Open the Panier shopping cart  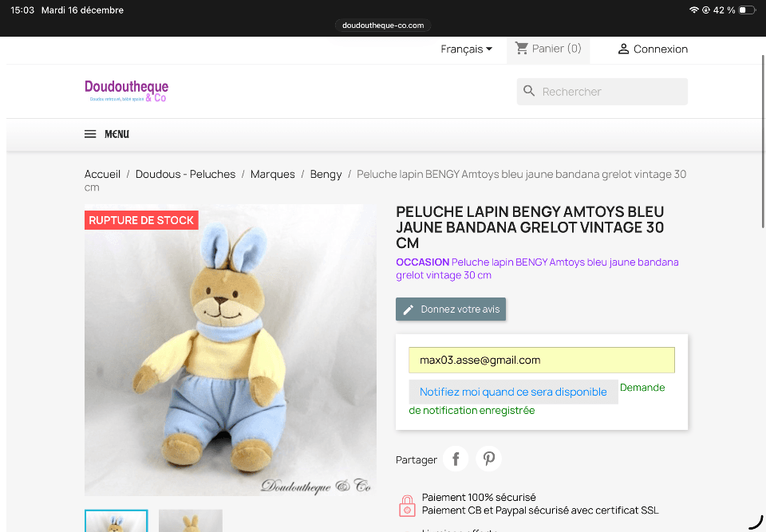pos(548,49)
